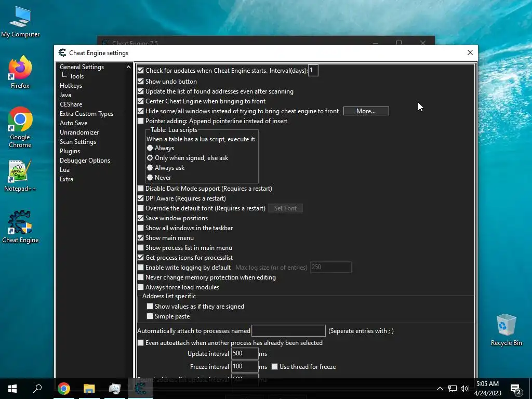Viewport: 532px width, 399px height.
Task: Click the Cheat Engine taskbar icon
Action: pos(140,389)
